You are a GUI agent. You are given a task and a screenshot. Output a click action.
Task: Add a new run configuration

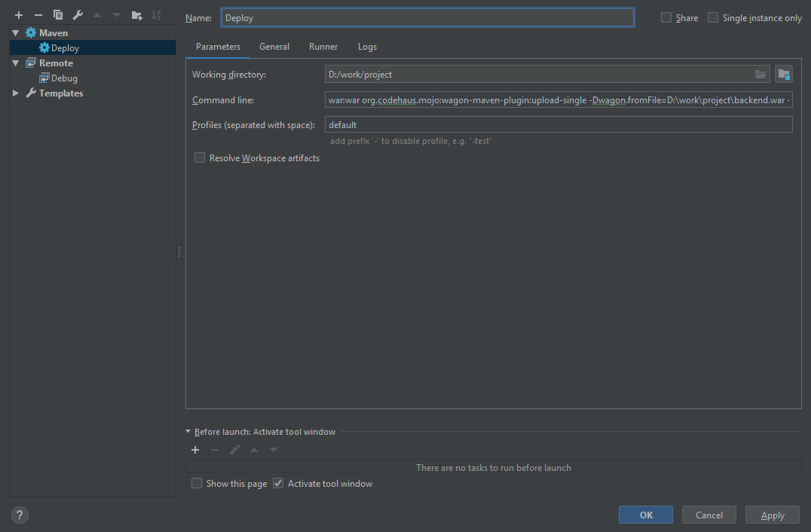point(19,14)
